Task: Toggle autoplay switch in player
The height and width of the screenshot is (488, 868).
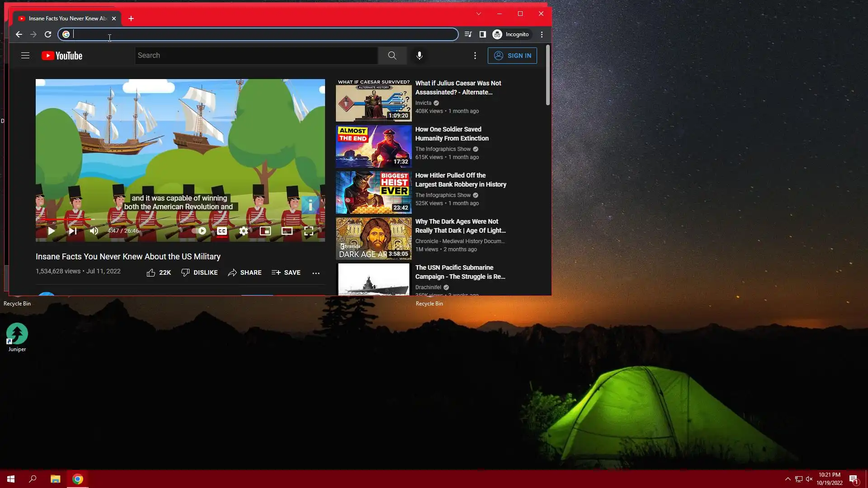Action: (x=200, y=231)
